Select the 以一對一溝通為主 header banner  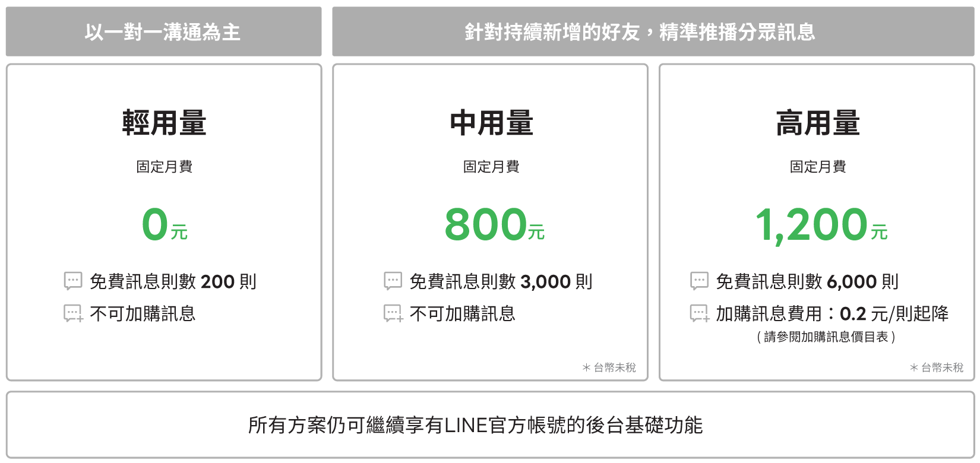tap(164, 31)
